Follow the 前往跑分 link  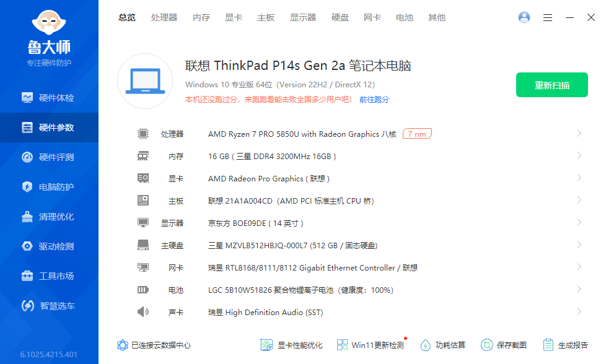point(374,100)
